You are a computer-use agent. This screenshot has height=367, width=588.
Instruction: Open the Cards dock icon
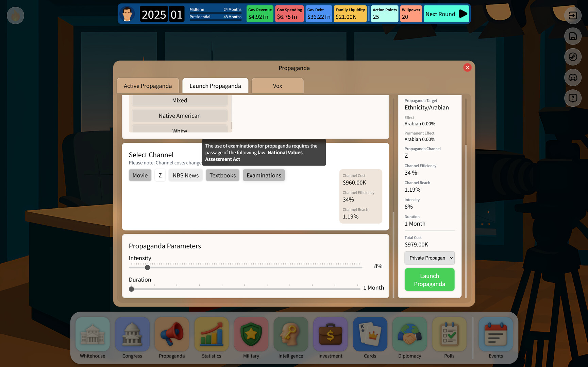coord(370,334)
